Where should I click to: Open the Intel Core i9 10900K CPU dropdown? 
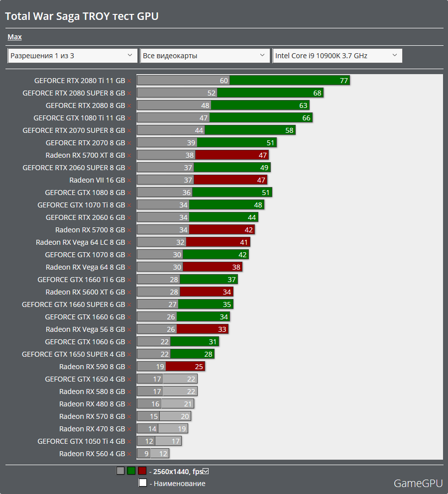(x=337, y=56)
